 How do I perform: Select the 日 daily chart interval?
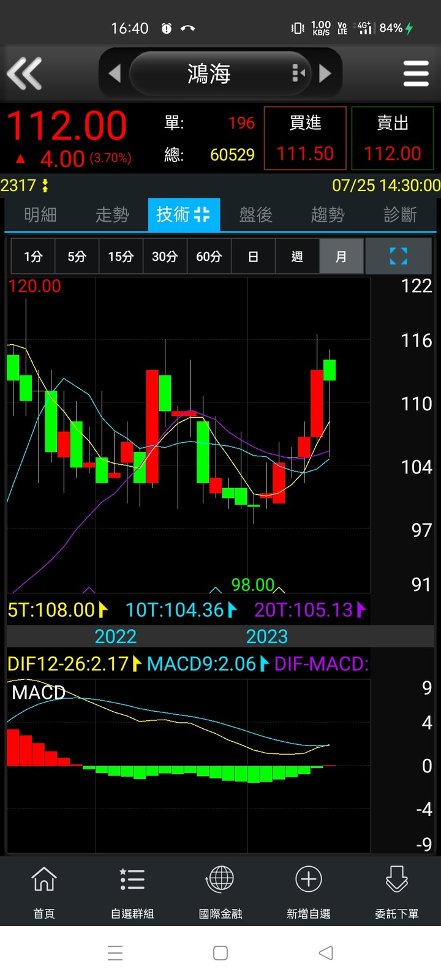pyautogui.click(x=253, y=256)
